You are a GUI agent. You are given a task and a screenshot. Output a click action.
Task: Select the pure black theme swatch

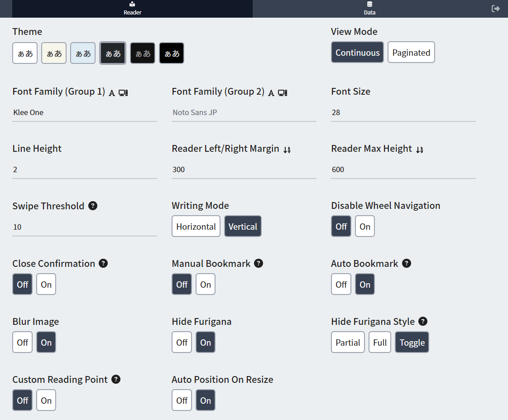172,53
